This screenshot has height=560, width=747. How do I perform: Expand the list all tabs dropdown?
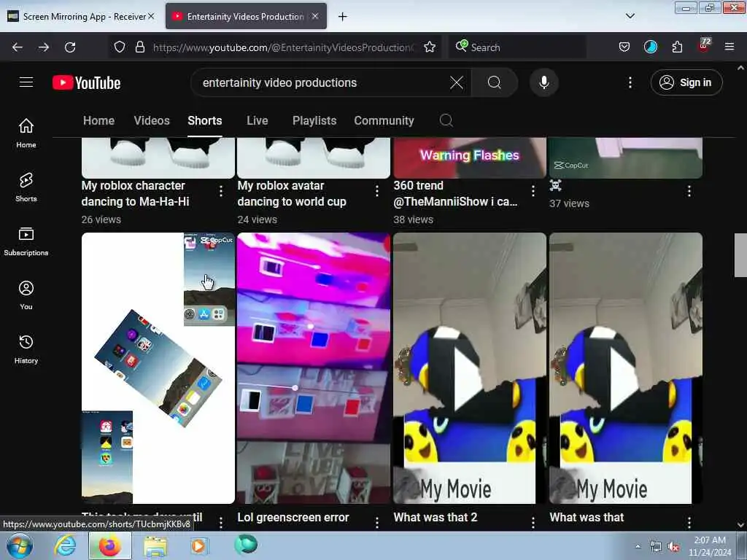[x=630, y=16]
